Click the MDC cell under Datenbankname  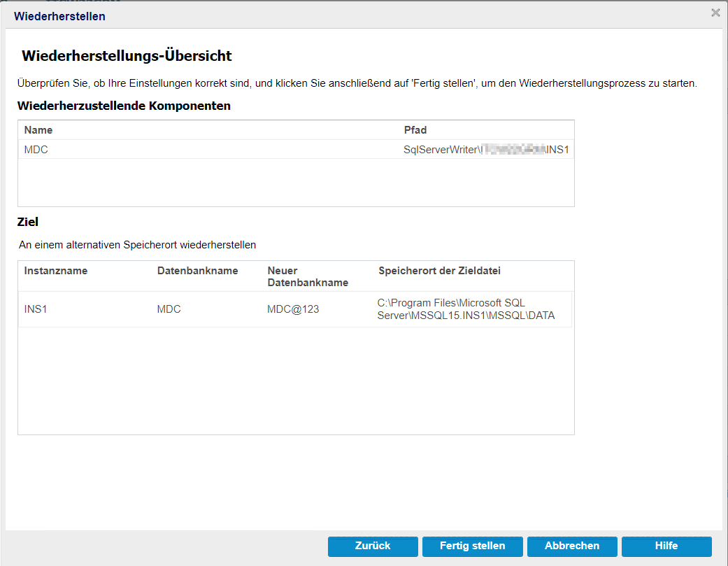169,309
